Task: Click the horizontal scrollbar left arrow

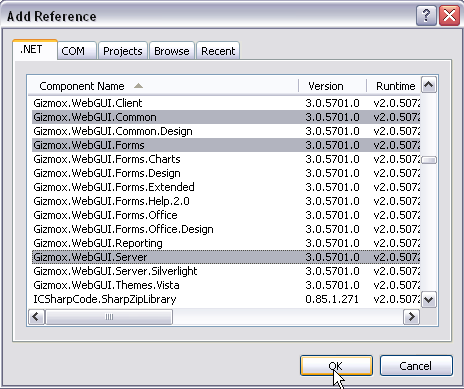Action: [x=36, y=317]
